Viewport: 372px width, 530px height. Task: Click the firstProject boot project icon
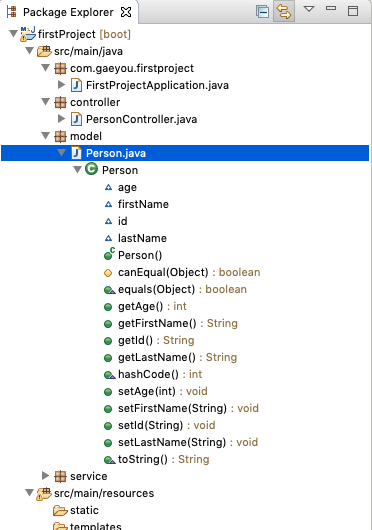(28, 34)
